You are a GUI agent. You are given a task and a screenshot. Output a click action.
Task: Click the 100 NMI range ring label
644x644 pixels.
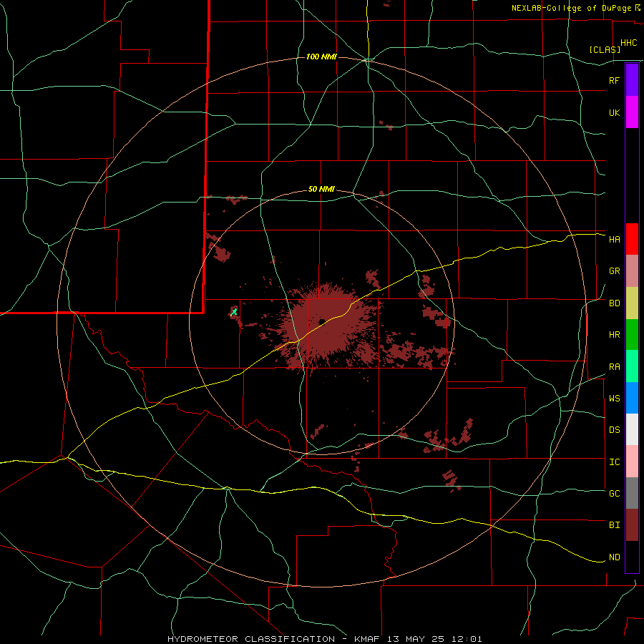click(321, 57)
